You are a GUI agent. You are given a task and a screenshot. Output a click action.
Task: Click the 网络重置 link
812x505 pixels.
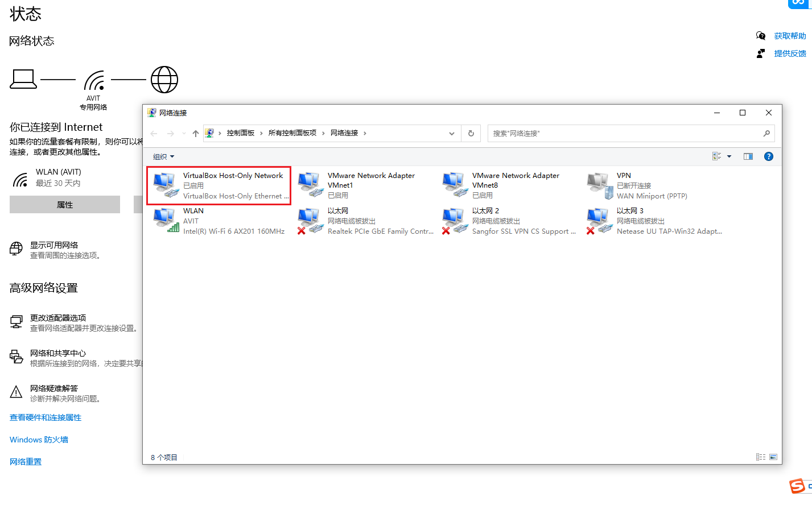(26, 462)
